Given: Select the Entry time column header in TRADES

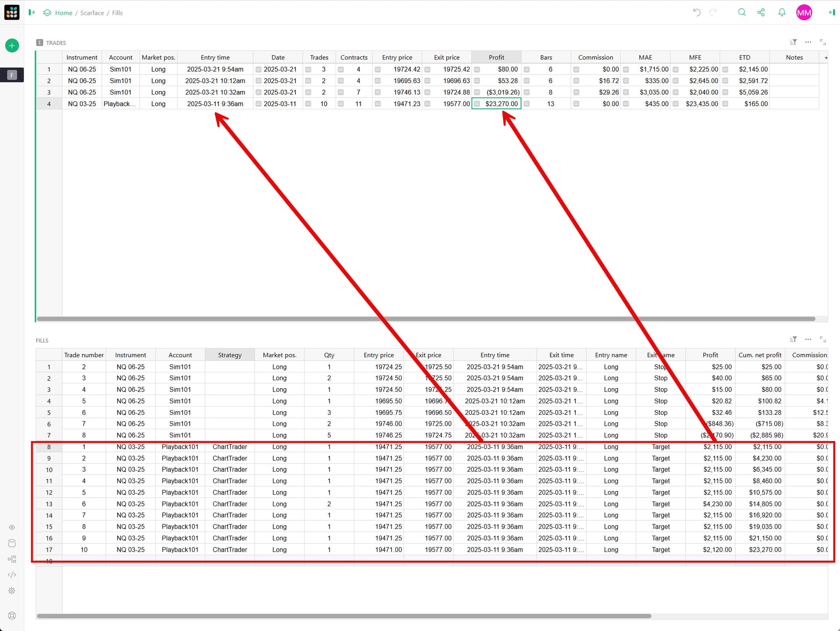Looking at the screenshot, I should click(x=215, y=57).
